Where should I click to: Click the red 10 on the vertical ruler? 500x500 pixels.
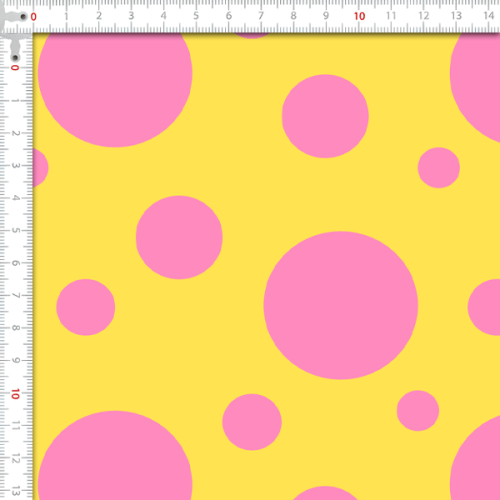15,394
